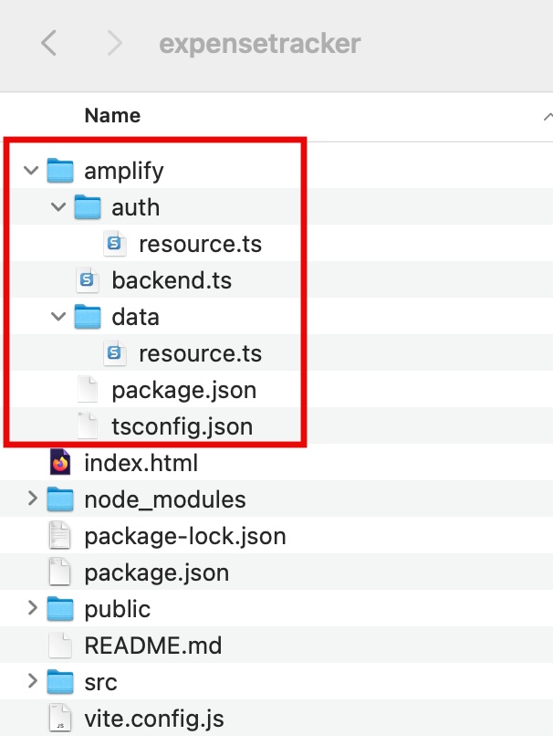Screen dimensions: 553x756
Task: Go back with the left arrow
Action: tap(48, 43)
